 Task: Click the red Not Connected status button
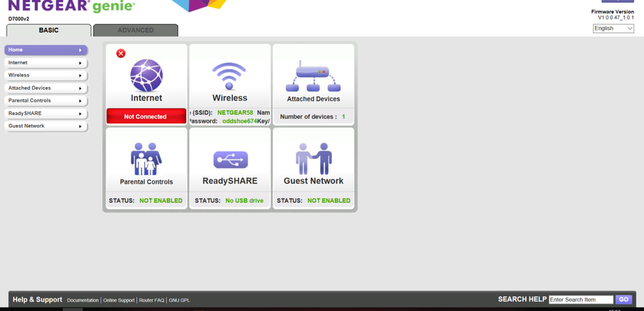[146, 117]
